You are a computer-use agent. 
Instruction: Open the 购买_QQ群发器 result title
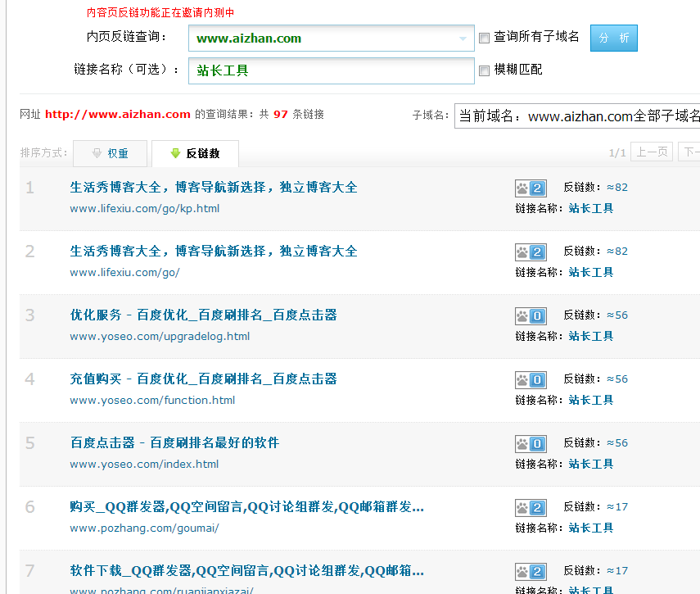pyautogui.click(x=247, y=506)
